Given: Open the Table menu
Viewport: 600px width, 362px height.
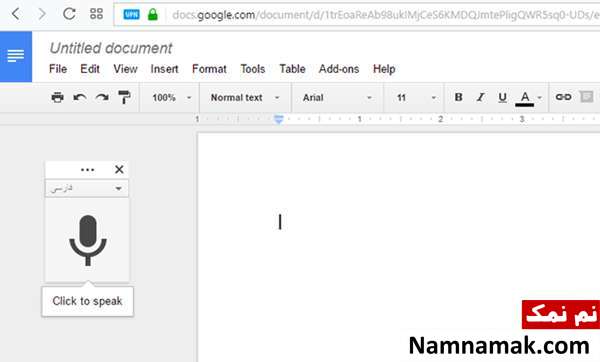Looking at the screenshot, I should pyautogui.click(x=292, y=69).
